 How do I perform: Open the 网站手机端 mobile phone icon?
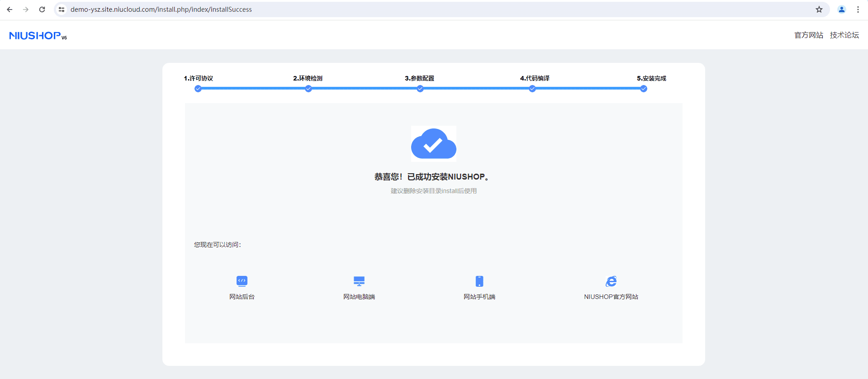[479, 281]
